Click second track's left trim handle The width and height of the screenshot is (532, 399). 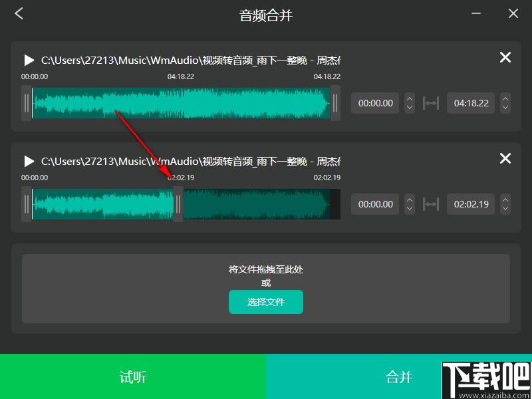(27, 204)
